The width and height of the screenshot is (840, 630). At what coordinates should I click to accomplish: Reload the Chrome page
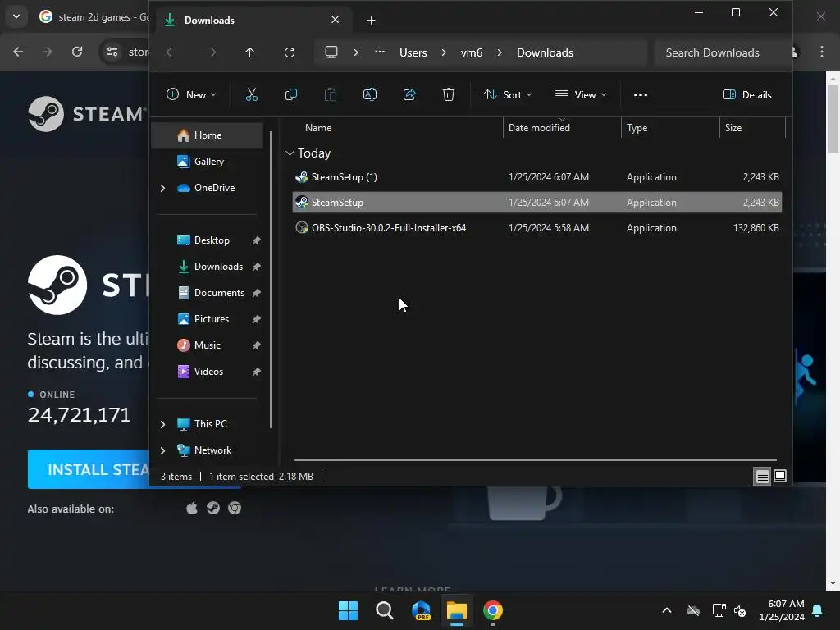pos(77,52)
